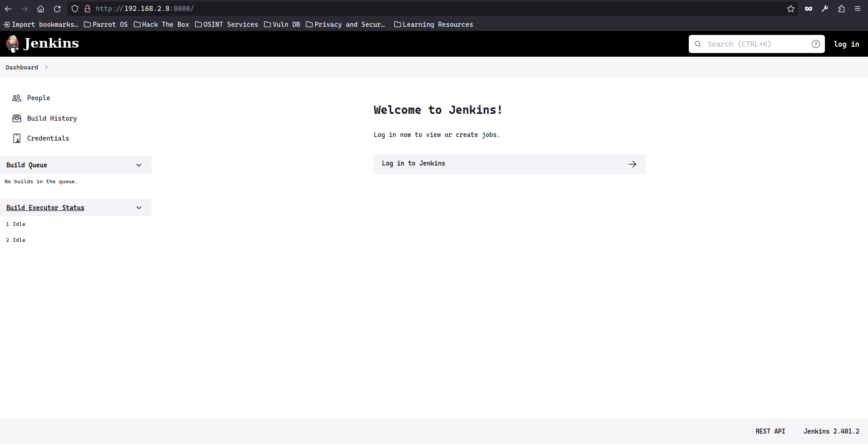
Task: Click the browser forward arrow
Action: (x=25, y=9)
